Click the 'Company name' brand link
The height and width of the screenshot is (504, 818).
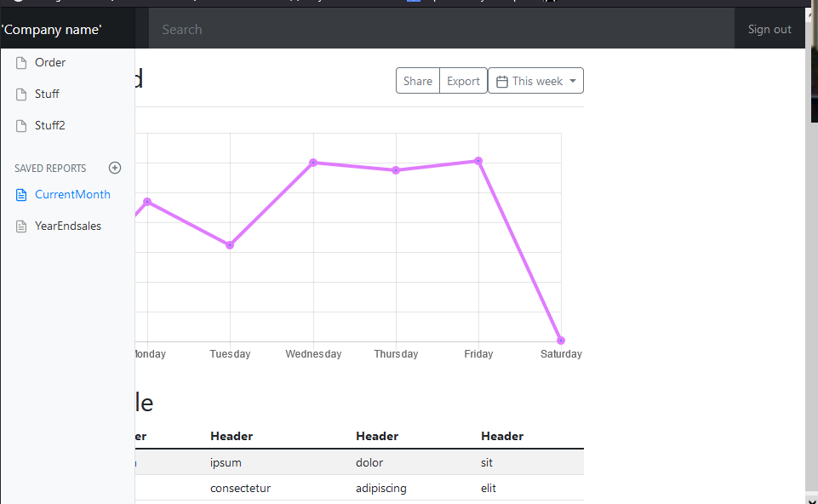coord(52,30)
